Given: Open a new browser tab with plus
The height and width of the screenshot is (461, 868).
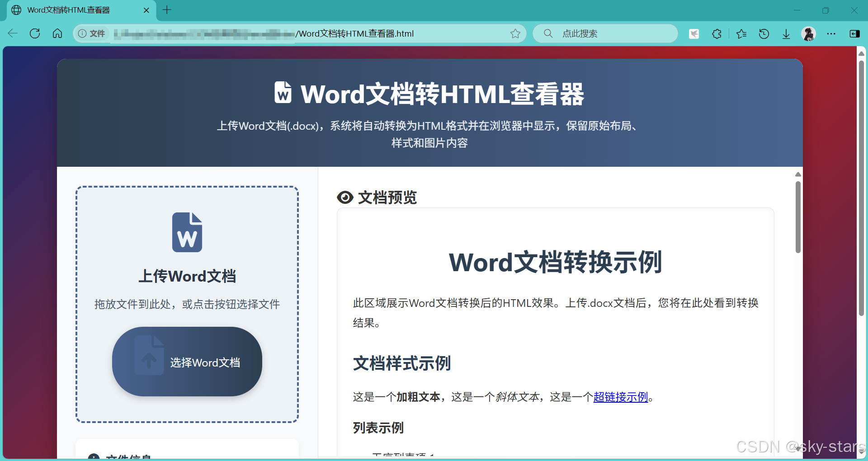Looking at the screenshot, I should pos(167,10).
